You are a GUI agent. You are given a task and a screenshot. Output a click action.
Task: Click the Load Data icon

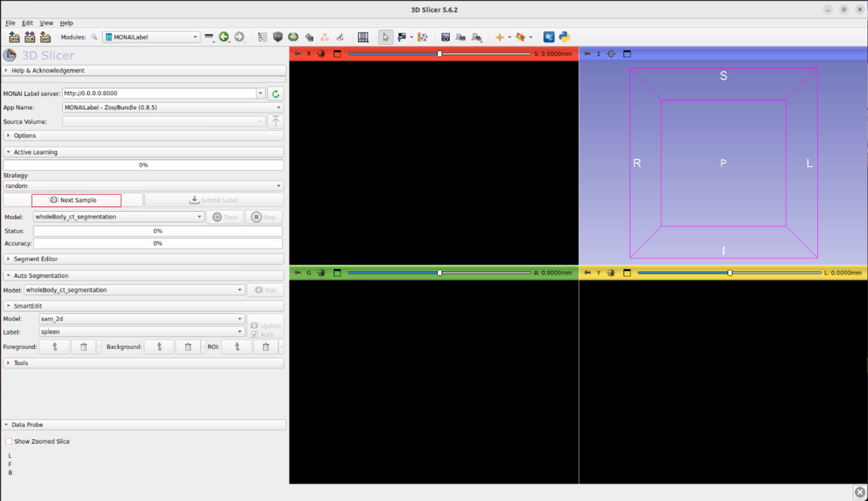tap(14, 37)
